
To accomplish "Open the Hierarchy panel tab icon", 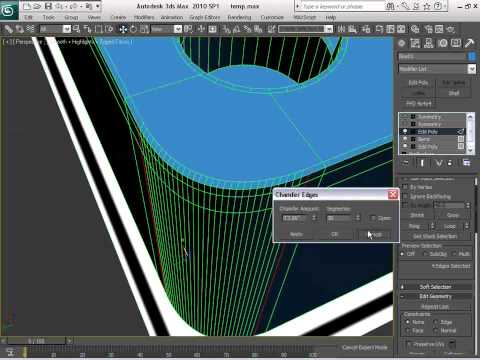I will (429, 43).
